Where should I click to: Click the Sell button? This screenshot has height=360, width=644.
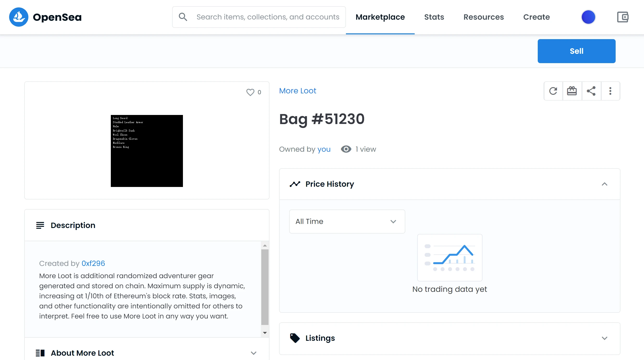click(x=577, y=51)
